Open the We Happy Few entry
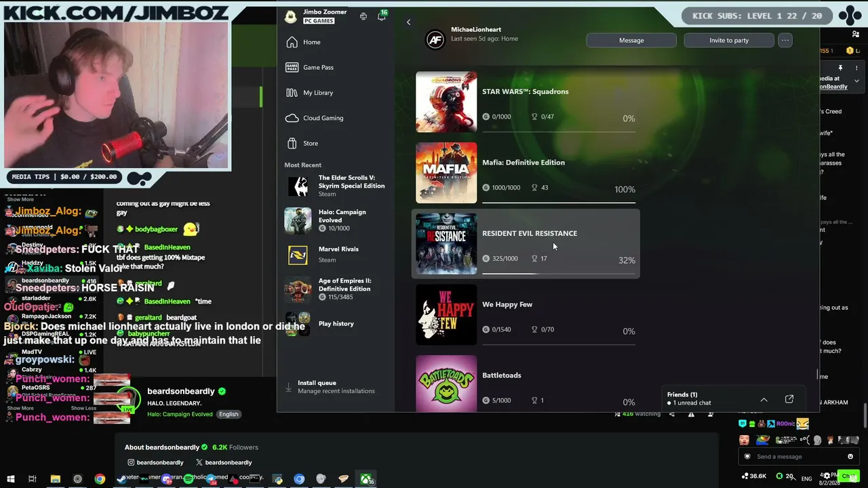868x488 pixels. pyautogui.click(x=526, y=315)
